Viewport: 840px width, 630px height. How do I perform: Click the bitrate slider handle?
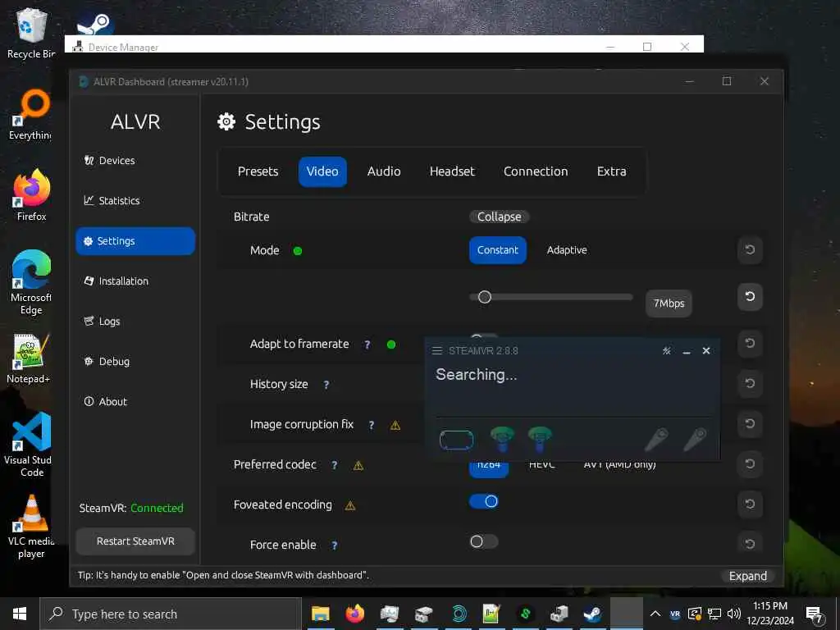(484, 297)
